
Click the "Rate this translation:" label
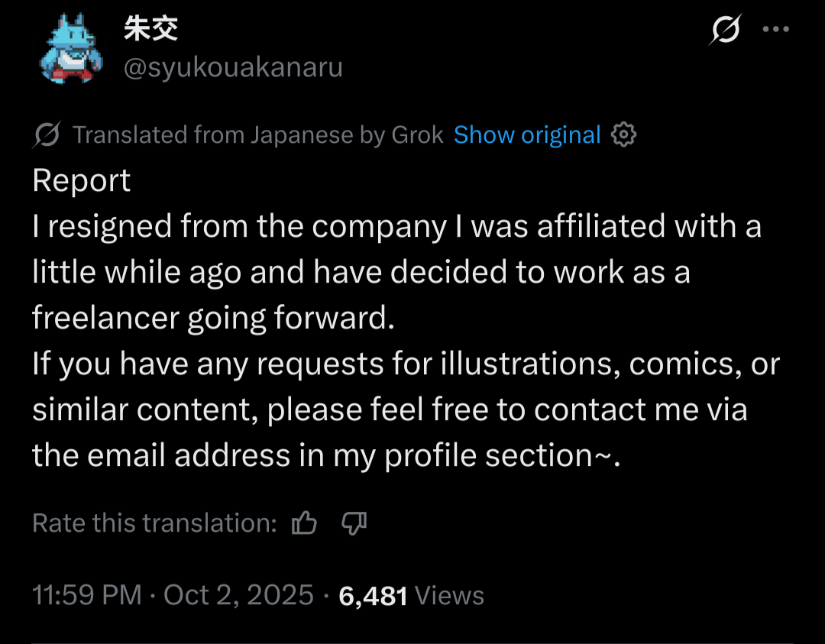coord(154,523)
